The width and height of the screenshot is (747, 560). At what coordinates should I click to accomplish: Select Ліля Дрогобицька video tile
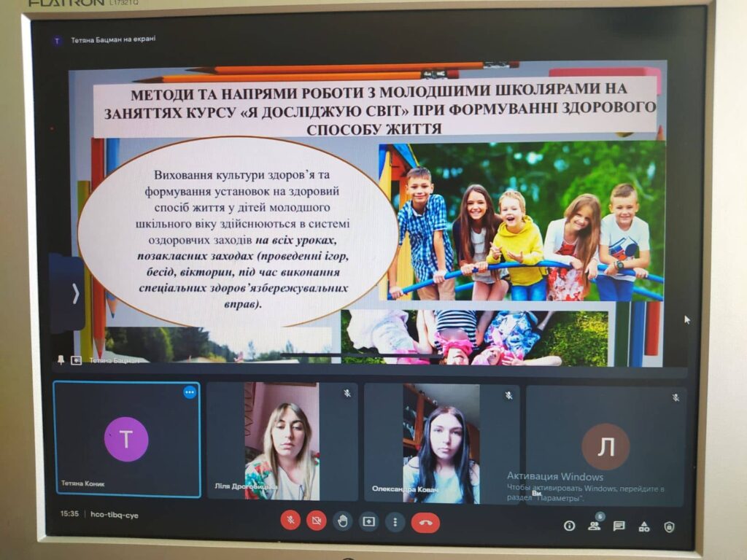tap(282, 441)
